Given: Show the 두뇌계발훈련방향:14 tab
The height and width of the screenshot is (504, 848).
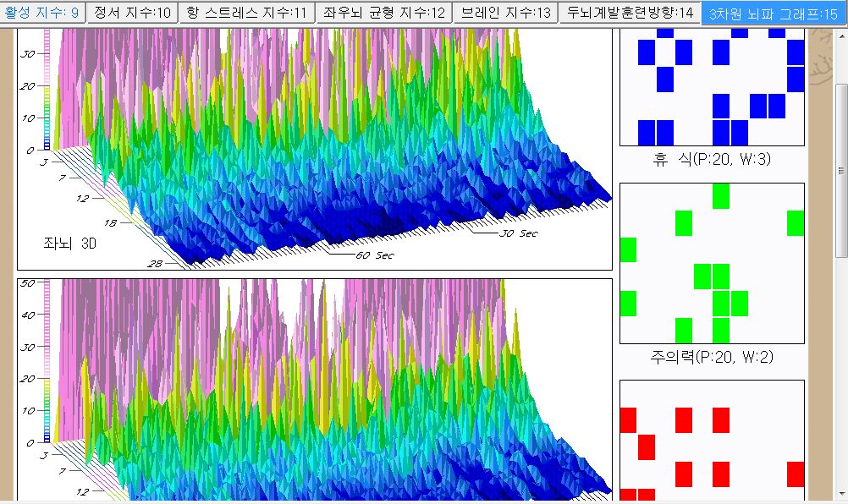Looking at the screenshot, I should click(630, 13).
